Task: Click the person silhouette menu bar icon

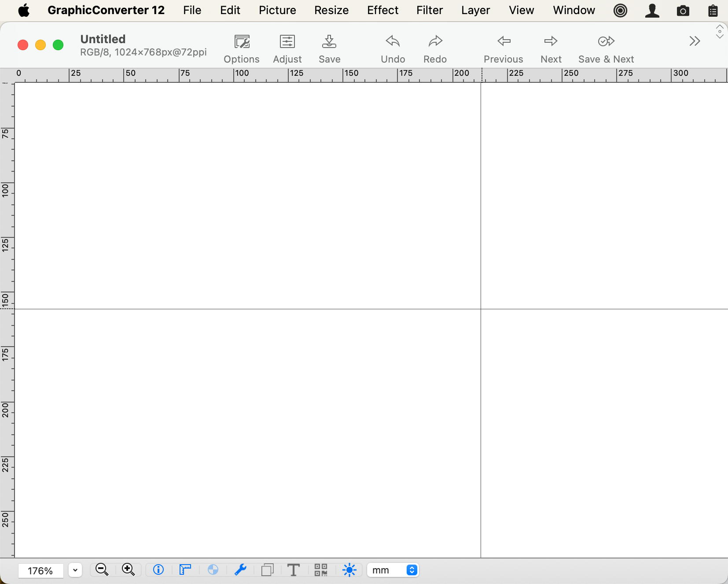Action: click(x=652, y=11)
